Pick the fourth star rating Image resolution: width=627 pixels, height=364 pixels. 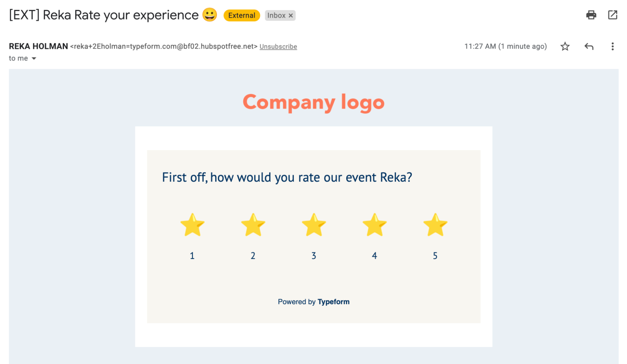375,225
